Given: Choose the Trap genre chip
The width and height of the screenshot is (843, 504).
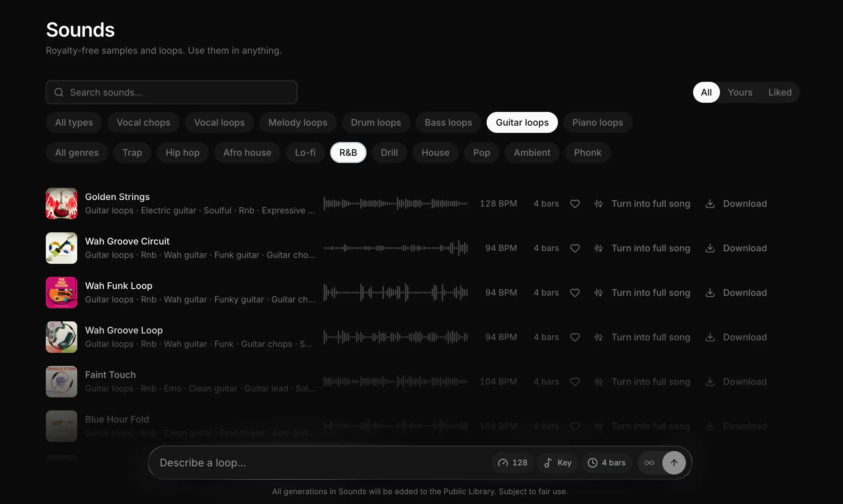Looking at the screenshot, I should pyautogui.click(x=132, y=153).
